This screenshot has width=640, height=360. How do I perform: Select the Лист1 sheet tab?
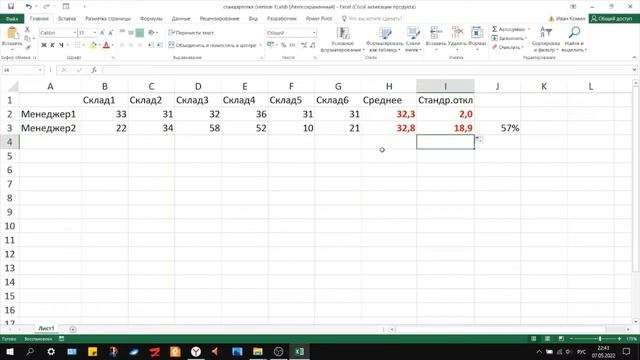click(x=46, y=329)
